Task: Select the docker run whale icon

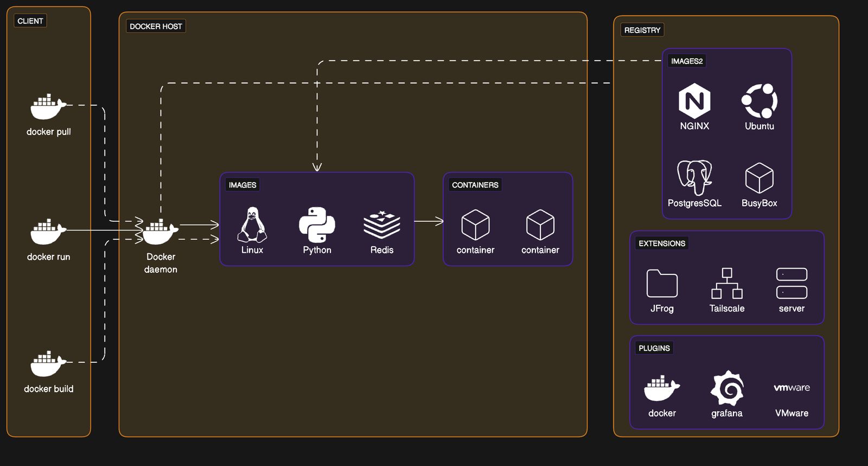Action: pos(48,232)
